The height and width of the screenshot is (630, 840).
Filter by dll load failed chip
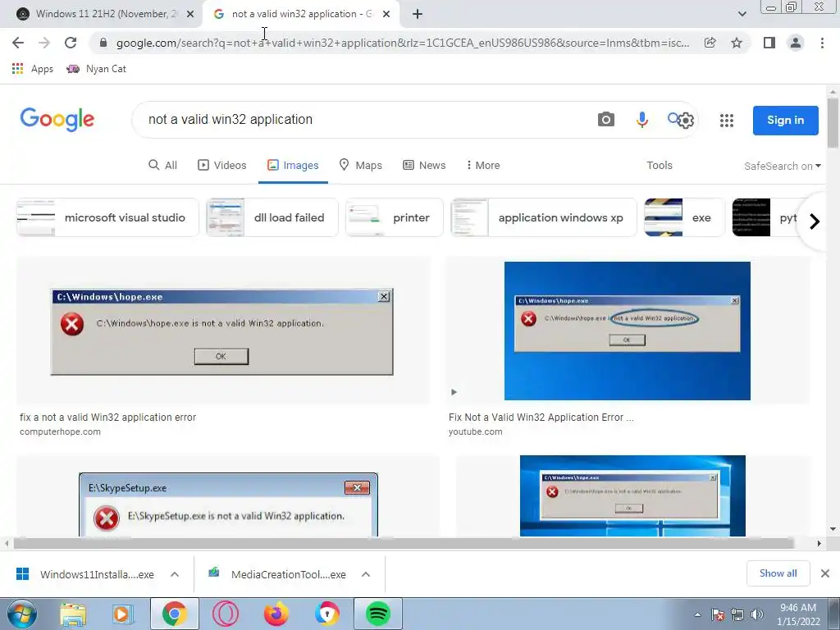(272, 217)
